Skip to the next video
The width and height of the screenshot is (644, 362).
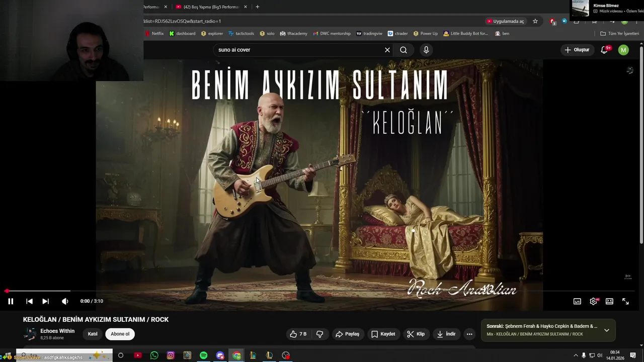pos(45,301)
